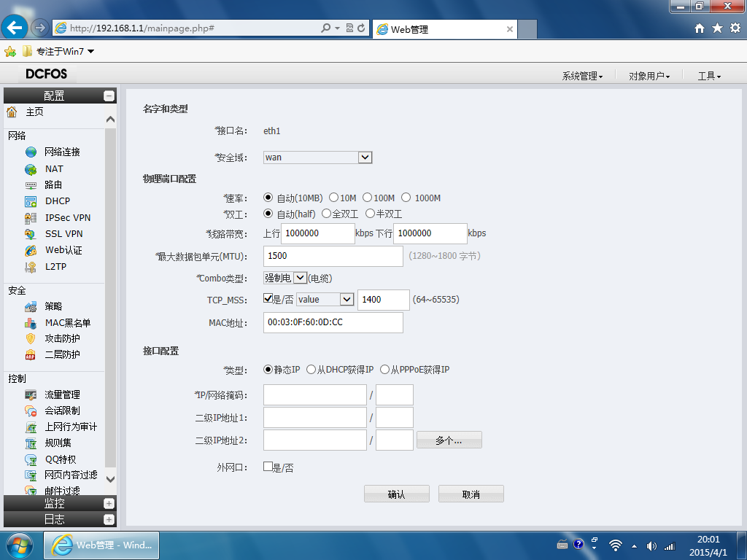Open the L2TP icon in sidebar
The width and height of the screenshot is (747, 560).
point(31,267)
